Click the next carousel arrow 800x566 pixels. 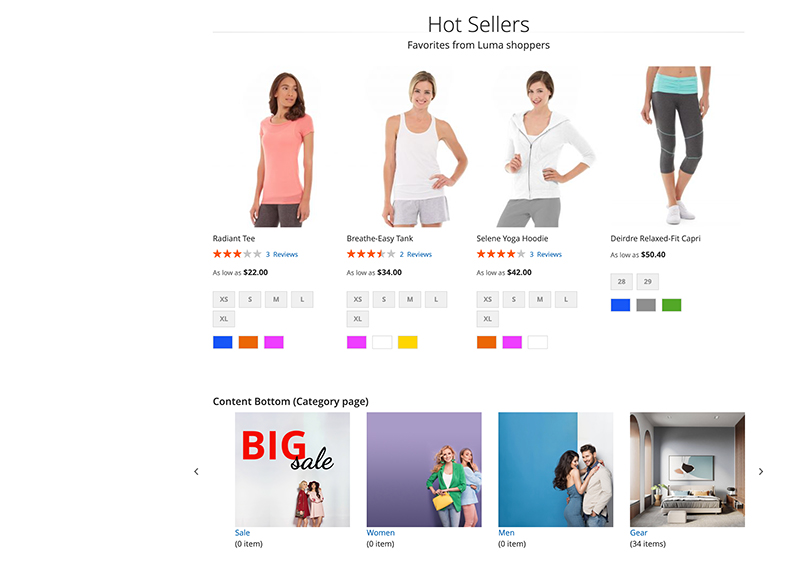761,472
